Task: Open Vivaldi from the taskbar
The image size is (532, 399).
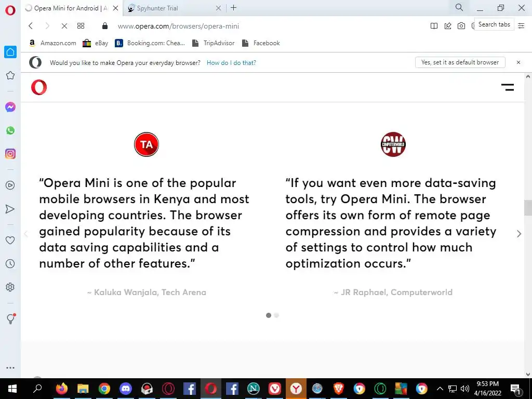Action: (x=274, y=389)
